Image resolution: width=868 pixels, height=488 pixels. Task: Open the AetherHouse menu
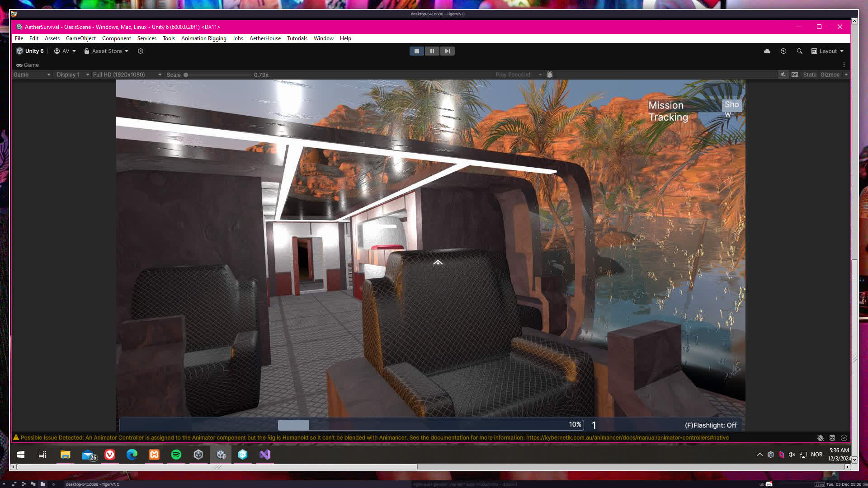click(265, 38)
